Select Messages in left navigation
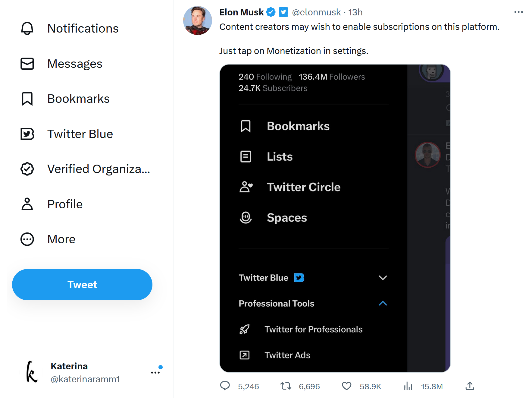 [x=61, y=64]
